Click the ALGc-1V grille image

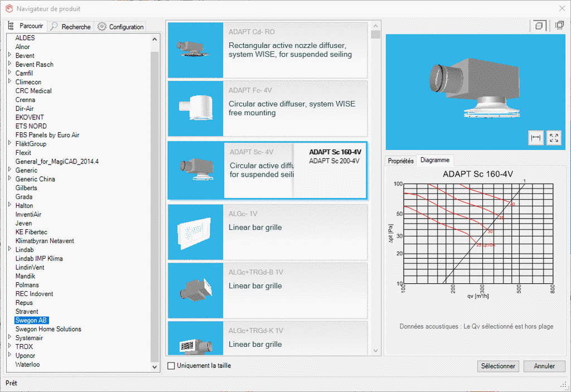click(196, 232)
